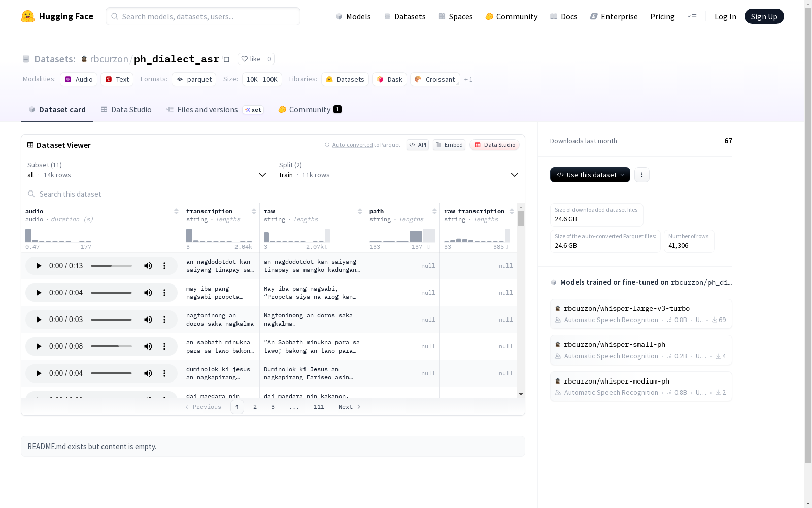Open more options for 0:13 audio
The image size is (812, 508).
pyautogui.click(x=164, y=266)
